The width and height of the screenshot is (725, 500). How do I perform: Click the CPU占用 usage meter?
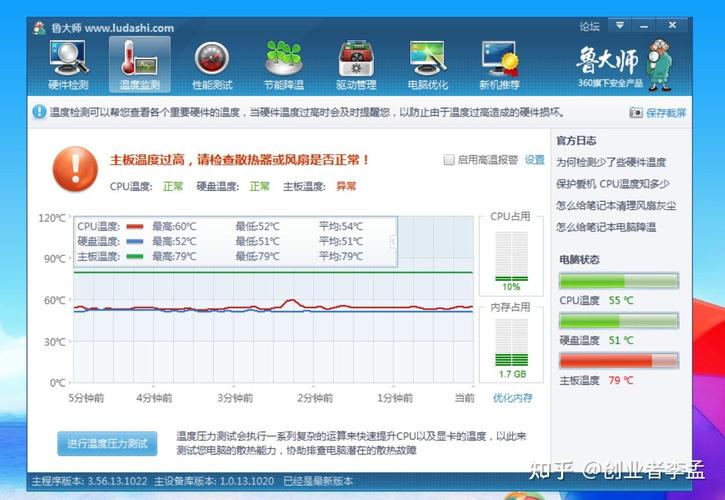511,257
